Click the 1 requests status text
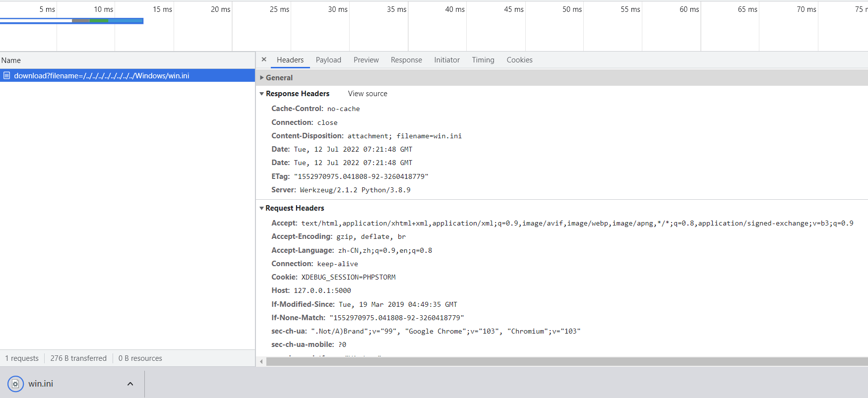The width and height of the screenshot is (868, 398). coord(22,358)
